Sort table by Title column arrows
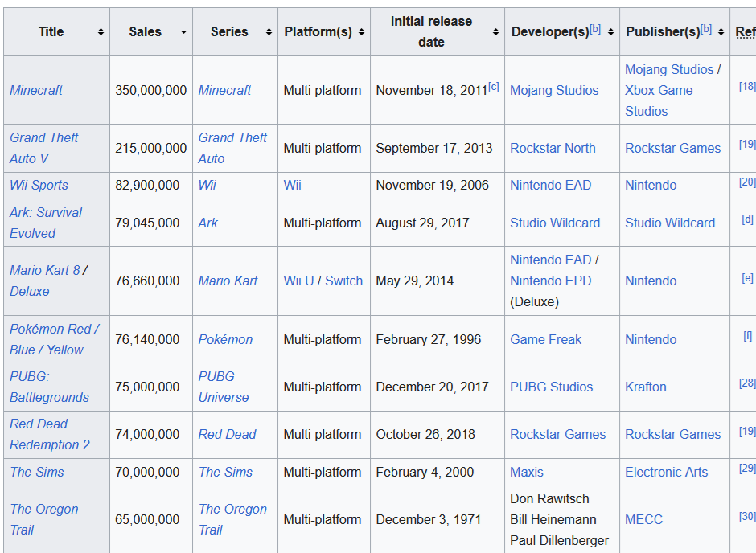 (x=101, y=32)
